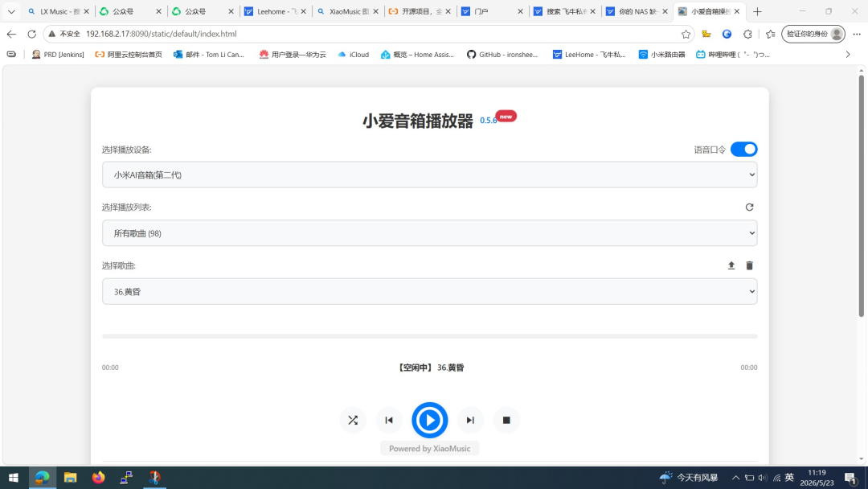Click the 不安全 site security warning
Image resolution: width=868 pixels, height=489 pixels.
[x=64, y=34]
